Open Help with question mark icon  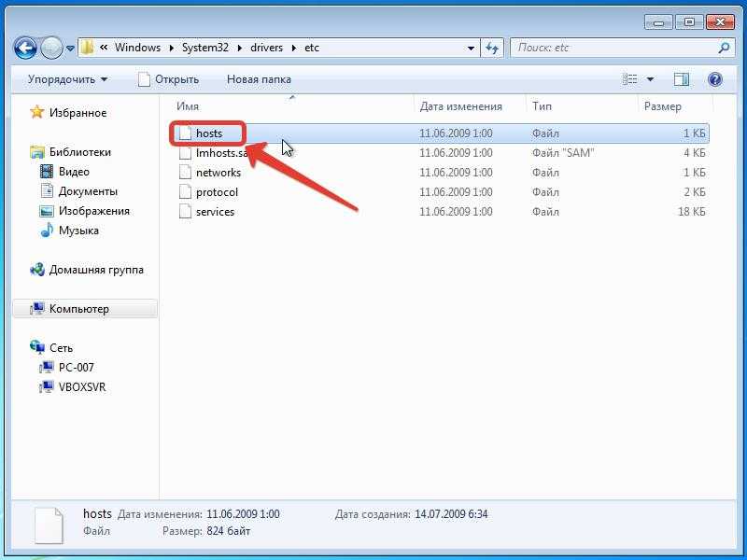point(715,79)
